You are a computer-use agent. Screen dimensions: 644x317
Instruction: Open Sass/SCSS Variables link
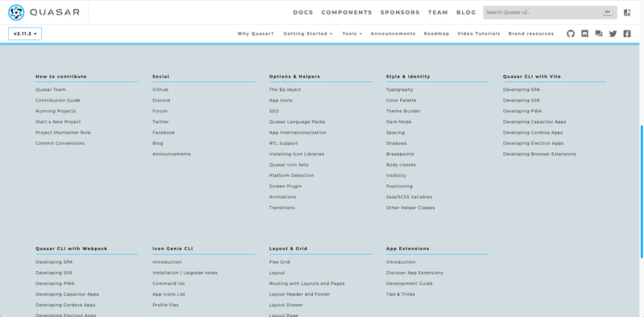coord(409,197)
